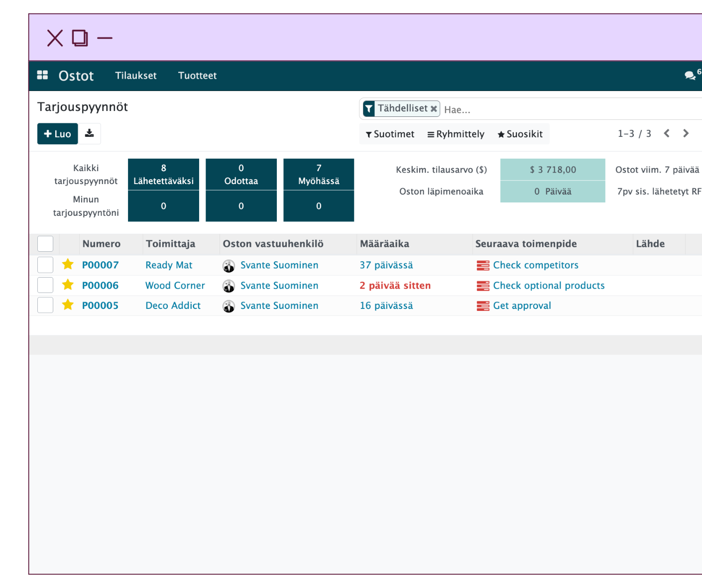
Task: Open the conversations chat icon
Action: point(690,76)
